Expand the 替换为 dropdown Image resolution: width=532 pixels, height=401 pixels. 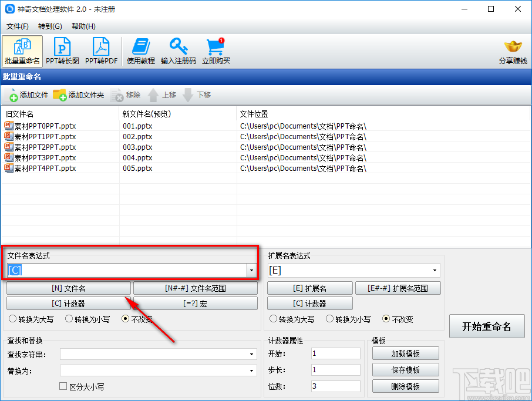251,370
